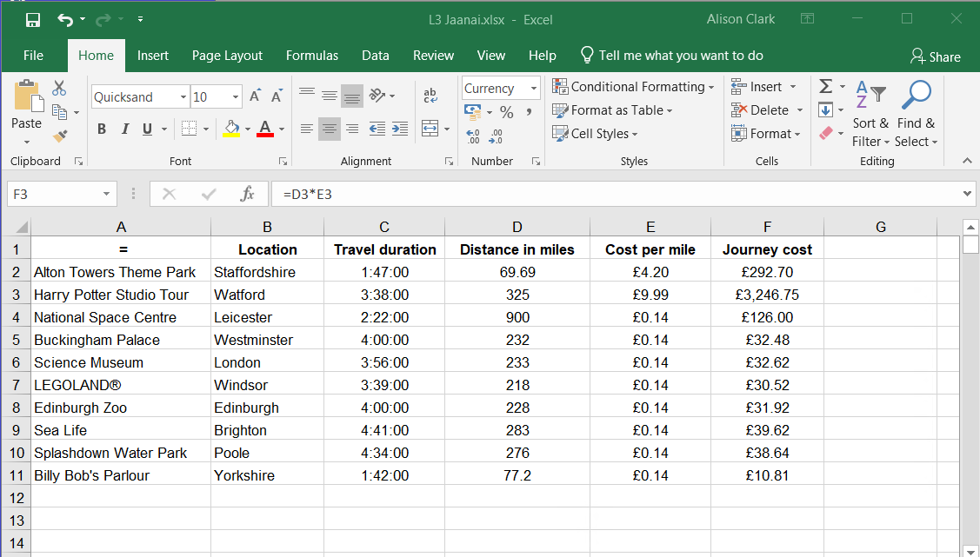980x557 pixels.
Task: Copy the selection via copy icon
Action: pyautogui.click(x=59, y=112)
